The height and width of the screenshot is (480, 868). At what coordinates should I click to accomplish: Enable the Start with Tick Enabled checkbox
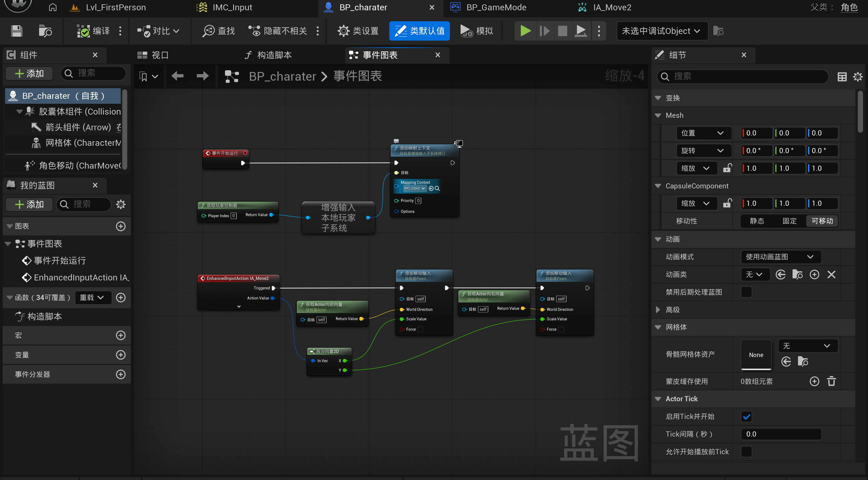click(x=746, y=417)
